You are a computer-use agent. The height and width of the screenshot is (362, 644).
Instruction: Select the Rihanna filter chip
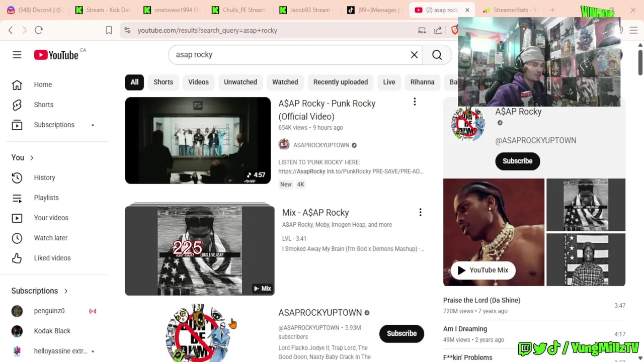pyautogui.click(x=422, y=82)
